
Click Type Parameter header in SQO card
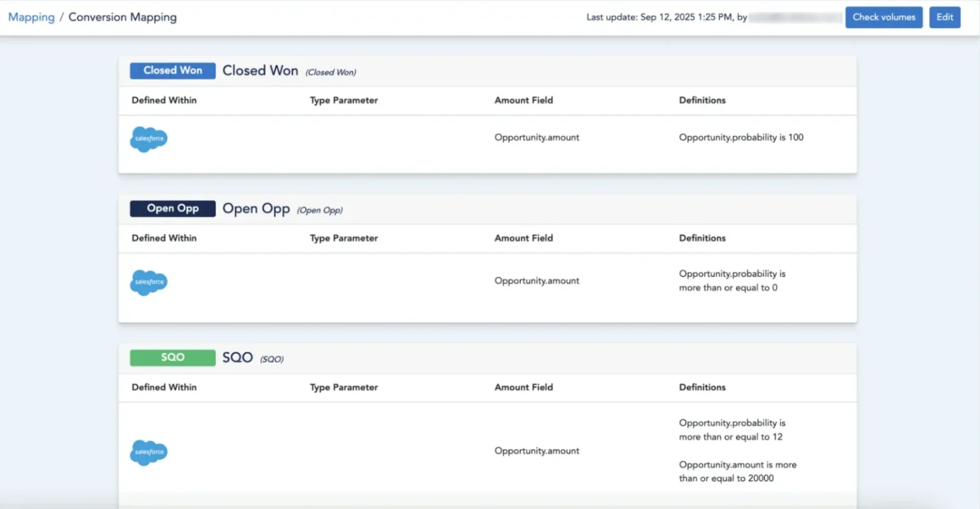[344, 387]
